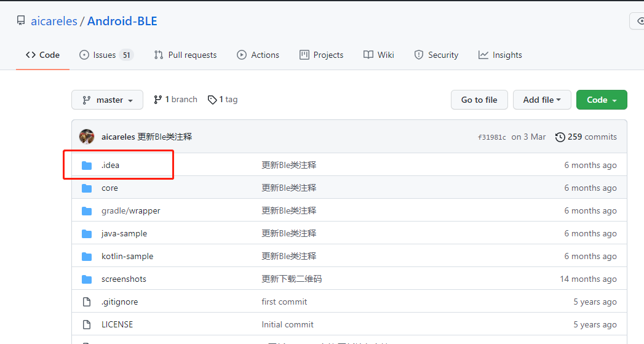Click the folder icon for screenshots
The image size is (644, 344).
tap(87, 279)
